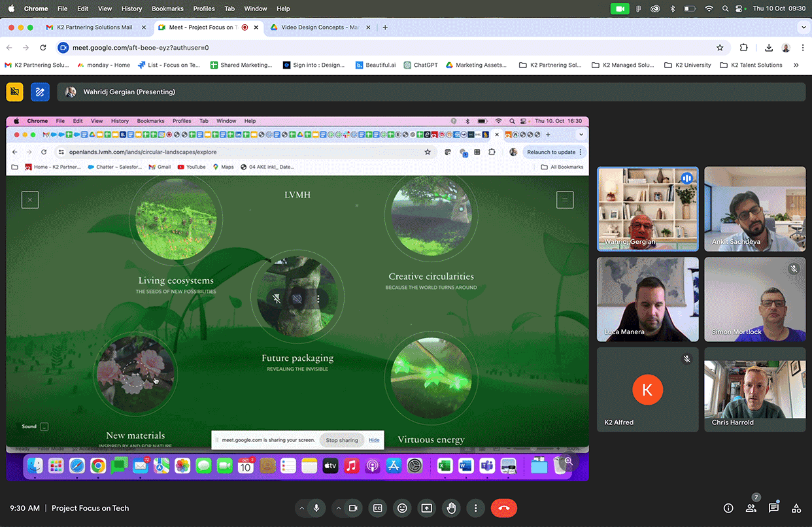This screenshot has height=527, width=812.
Task: Select the K2 Alfred avatar tile
Action: (647, 390)
